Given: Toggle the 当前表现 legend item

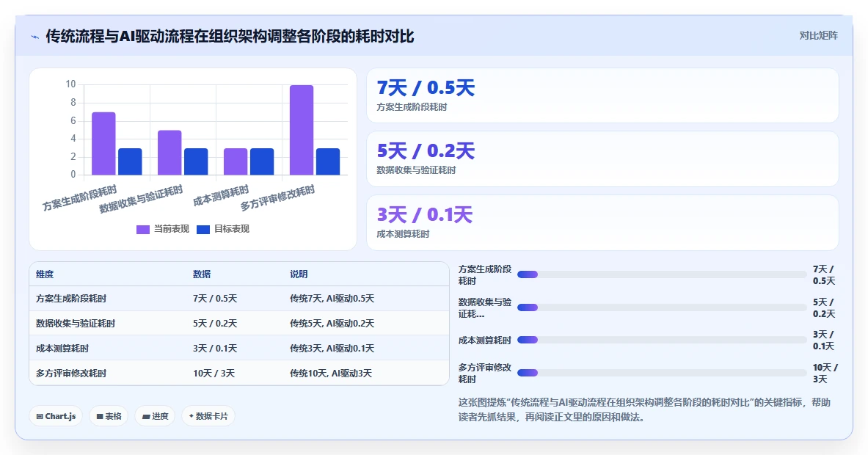Looking at the screenshot, I should point(163,229).
